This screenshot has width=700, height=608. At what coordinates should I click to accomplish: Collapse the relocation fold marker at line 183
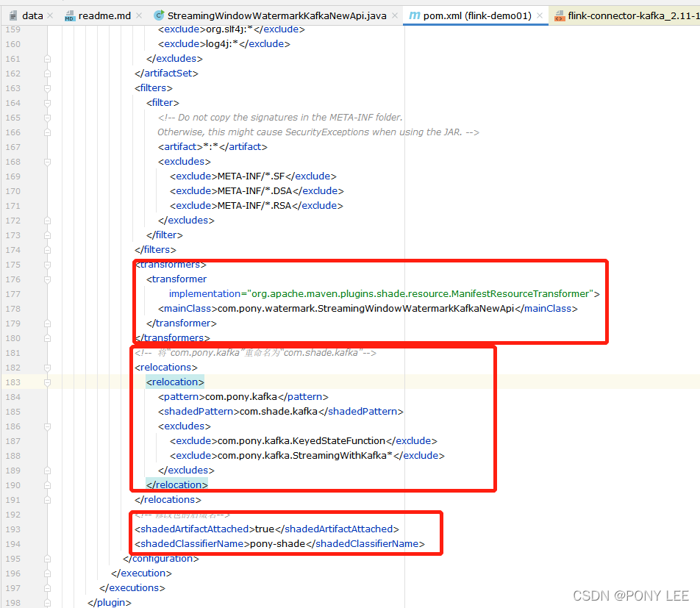point(47,382)
